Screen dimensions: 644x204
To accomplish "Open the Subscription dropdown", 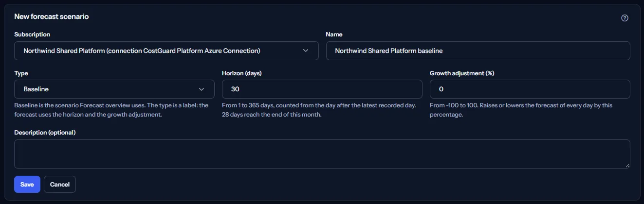I will click(166, 51).
